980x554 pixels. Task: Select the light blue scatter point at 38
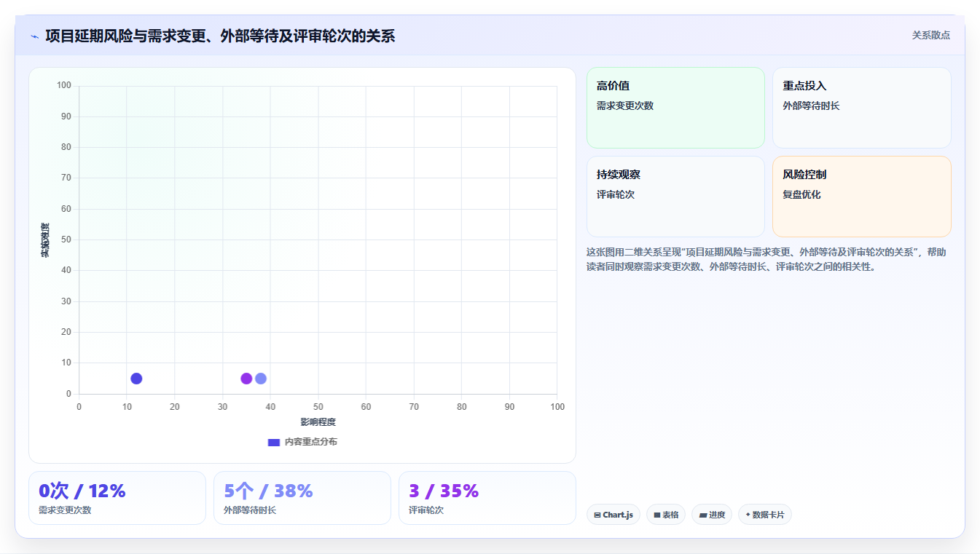pyautogui.click(x=261, y=379)
